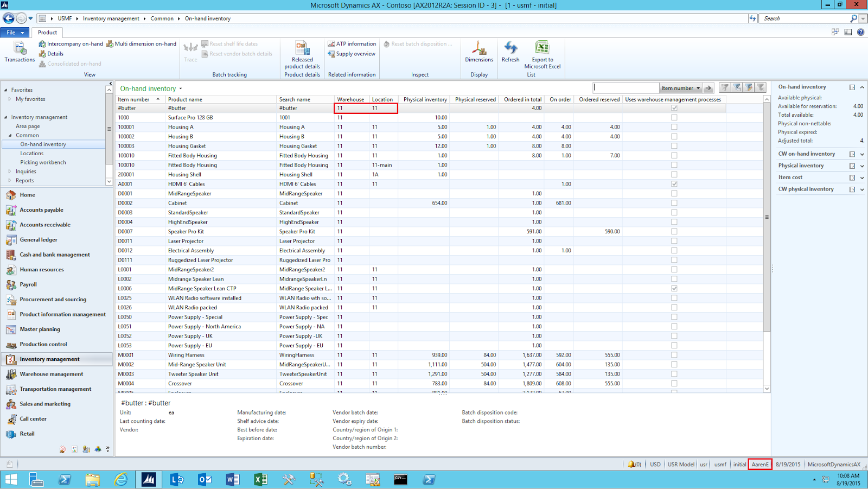Open Multi dimension on-hand
Image resolution: width=868 pixels, height=489 pixels.
(x=141, y=44)
